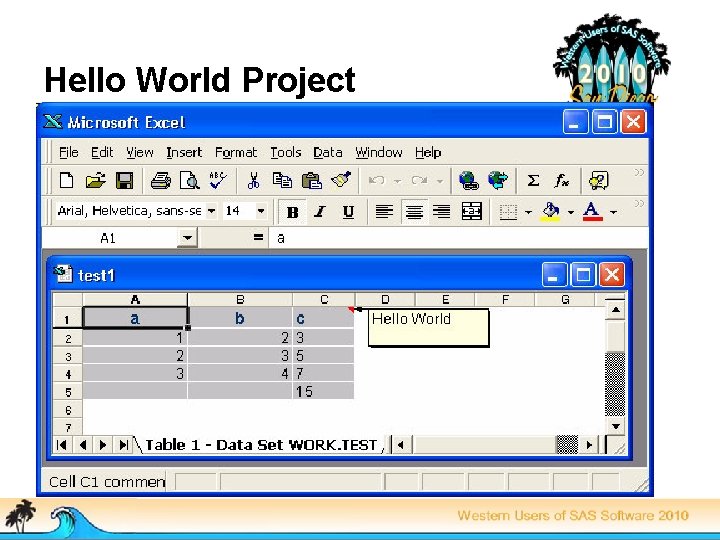720x540 pixels.
Task: Paste from clipboard icon
Action: pos(311,180)
